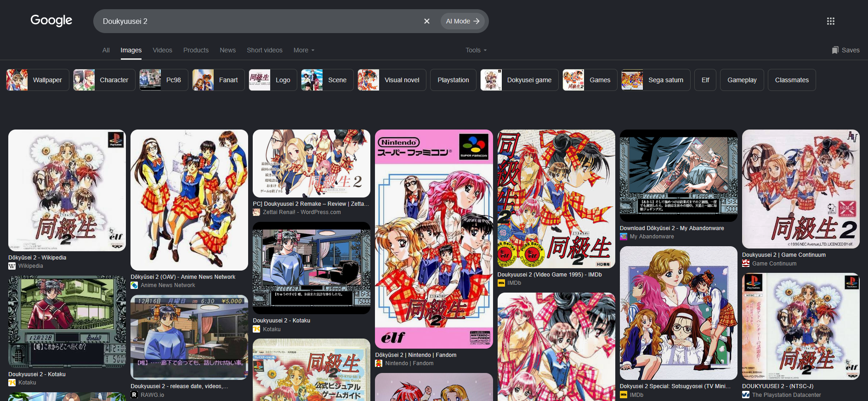Expand the More dropdown

click(304, 50)
